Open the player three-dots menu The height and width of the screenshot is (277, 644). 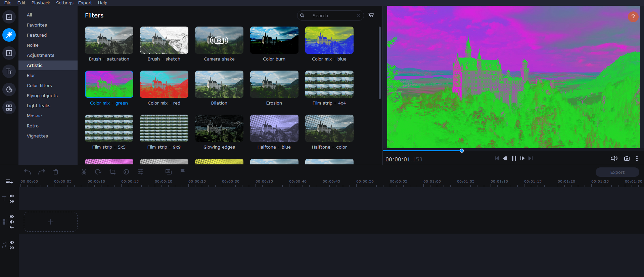(x=637, y=158)
